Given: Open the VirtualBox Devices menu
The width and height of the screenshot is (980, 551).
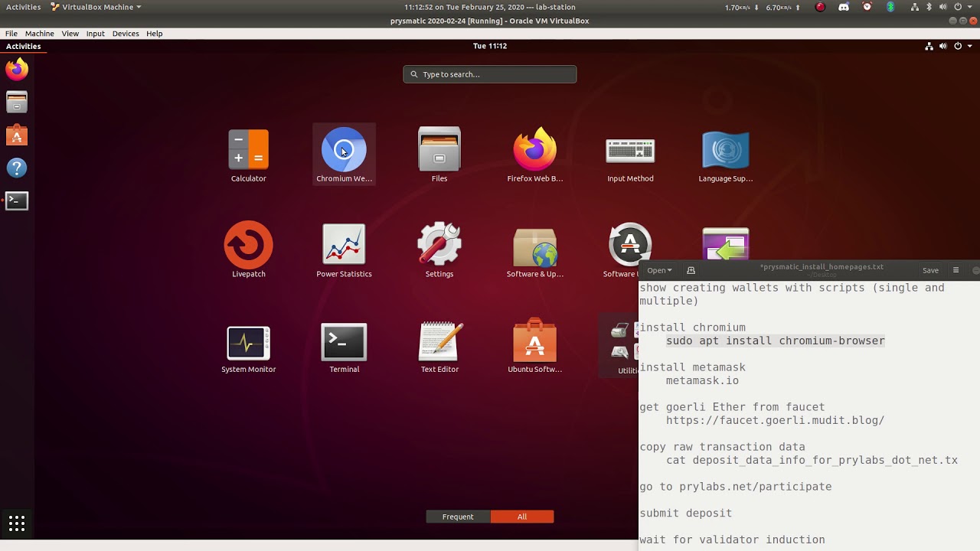Looking at the screenshot, I should (126, 34).
